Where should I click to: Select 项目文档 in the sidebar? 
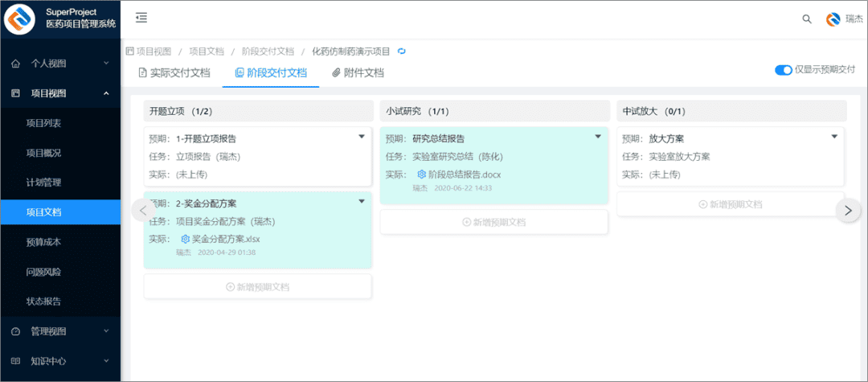point(60,212)
